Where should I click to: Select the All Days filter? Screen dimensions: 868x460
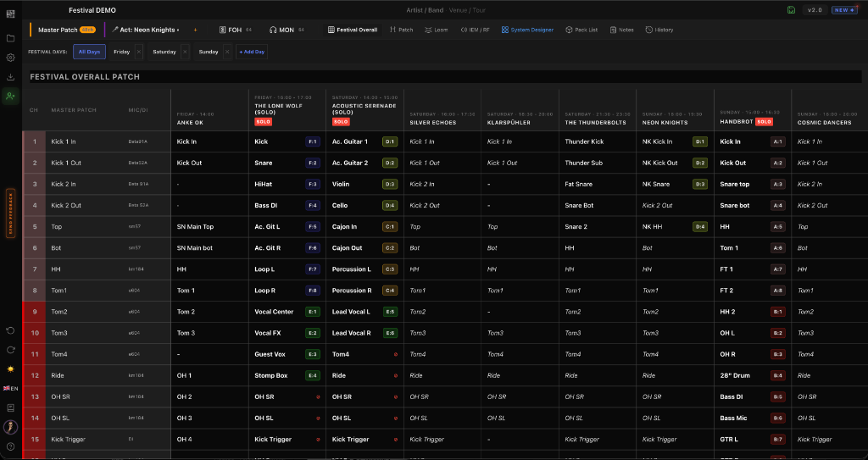tap(89, 52)
